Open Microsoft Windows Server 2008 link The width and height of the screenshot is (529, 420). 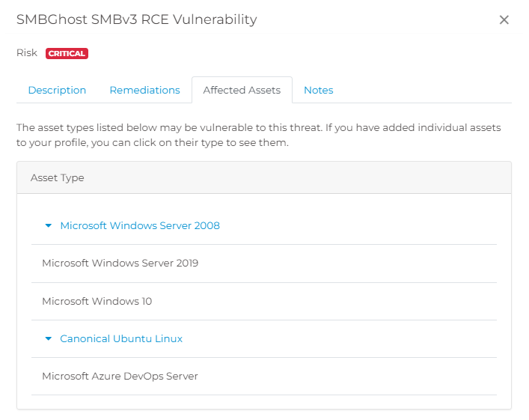pyautogui.click(x=140, y=225)
